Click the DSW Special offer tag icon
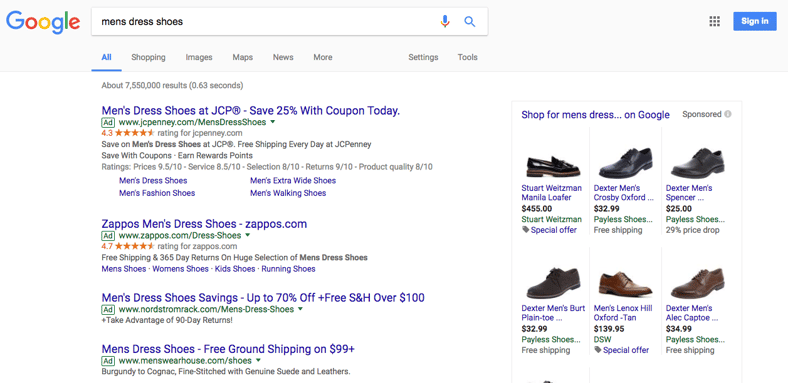The height and width of the screenshot is (383, 788). 598,350
